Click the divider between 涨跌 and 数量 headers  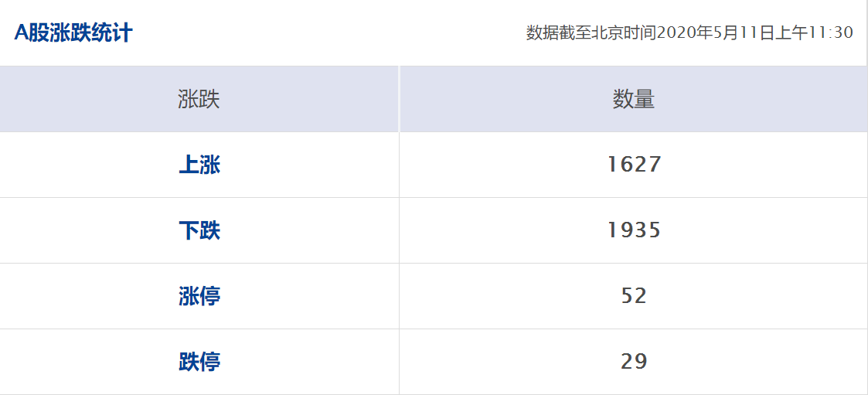399,99
